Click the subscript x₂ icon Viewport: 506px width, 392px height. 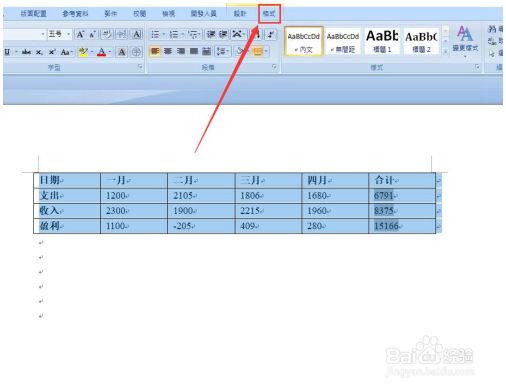(x=39, y=52)
